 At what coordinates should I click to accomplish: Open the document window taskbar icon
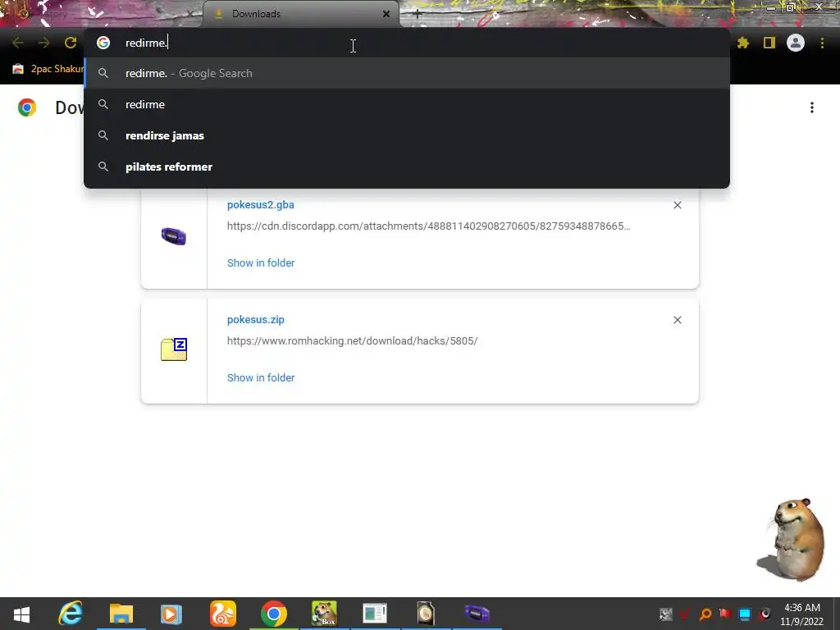pyautogui.click(x=374, y=614)
